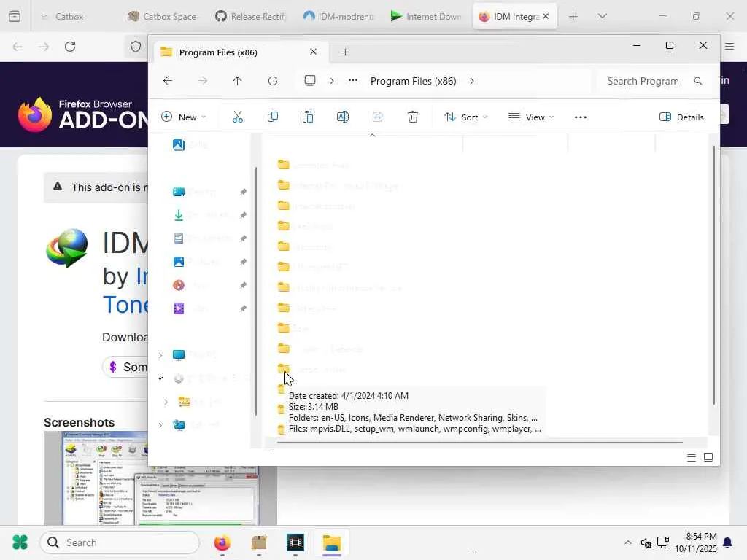Switch to the Internet Download Firefox tab
Image resolution: width=747 pixels, height=560 pixels.
[x=426, y=16]
